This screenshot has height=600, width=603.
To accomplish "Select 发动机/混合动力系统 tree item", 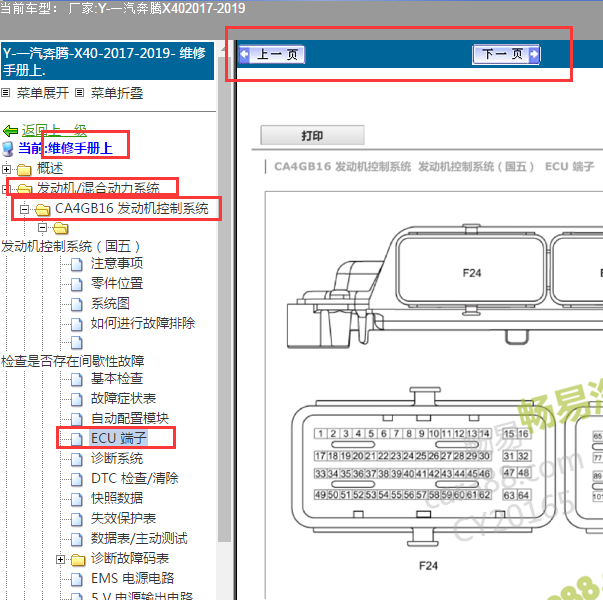I will pyautogui.click(x=98, y=188).
